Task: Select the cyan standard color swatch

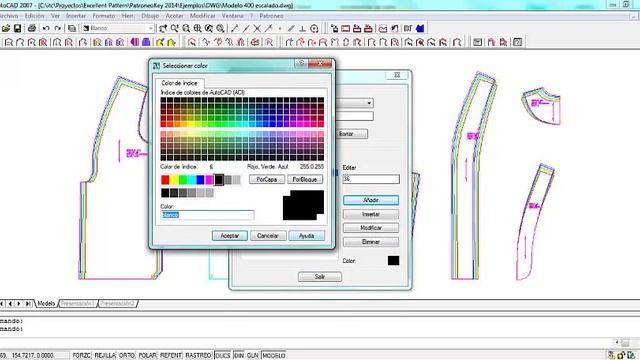Action: coord(192,180)
